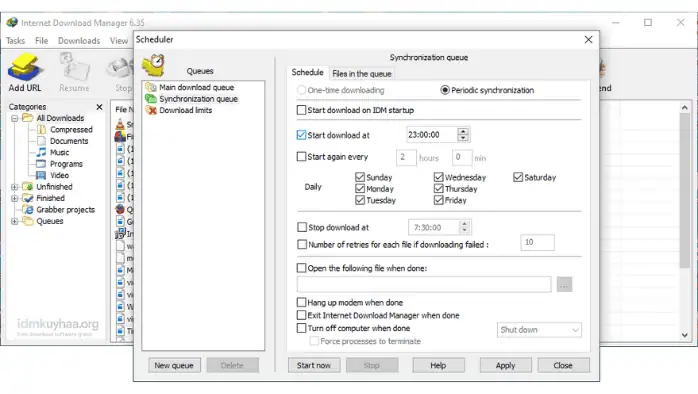Click the Programs category icon
The image size is (698, 394).
pyautogui.click(x=41, y=164)
